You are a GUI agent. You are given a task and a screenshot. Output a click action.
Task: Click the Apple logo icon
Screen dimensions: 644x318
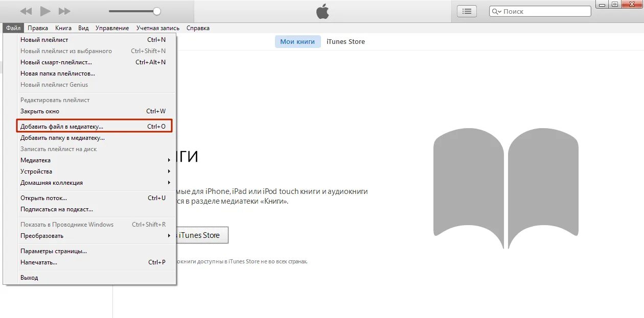click(x=323, y=11)
